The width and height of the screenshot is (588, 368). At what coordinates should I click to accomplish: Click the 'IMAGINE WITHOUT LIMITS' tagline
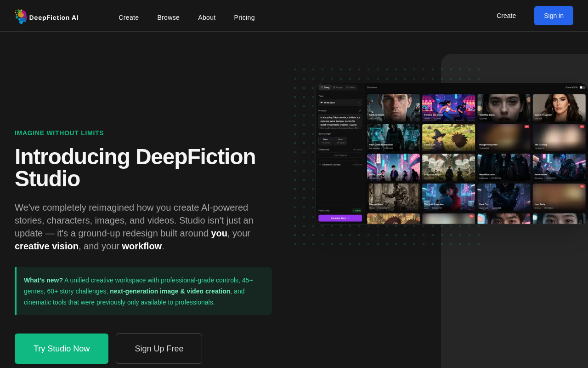click(59, 133)
